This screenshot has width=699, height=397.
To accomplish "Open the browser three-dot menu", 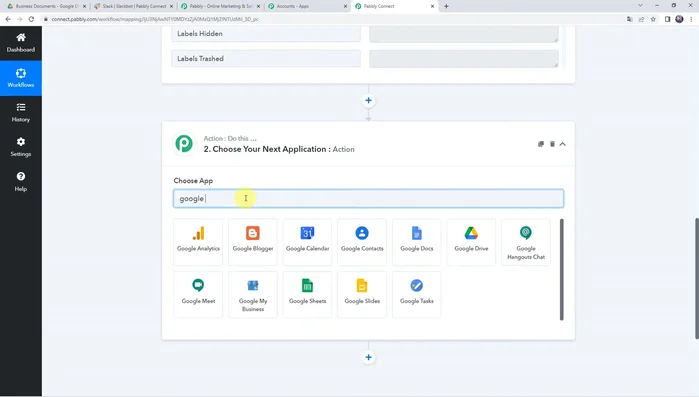I will click(x=691, y=19).
